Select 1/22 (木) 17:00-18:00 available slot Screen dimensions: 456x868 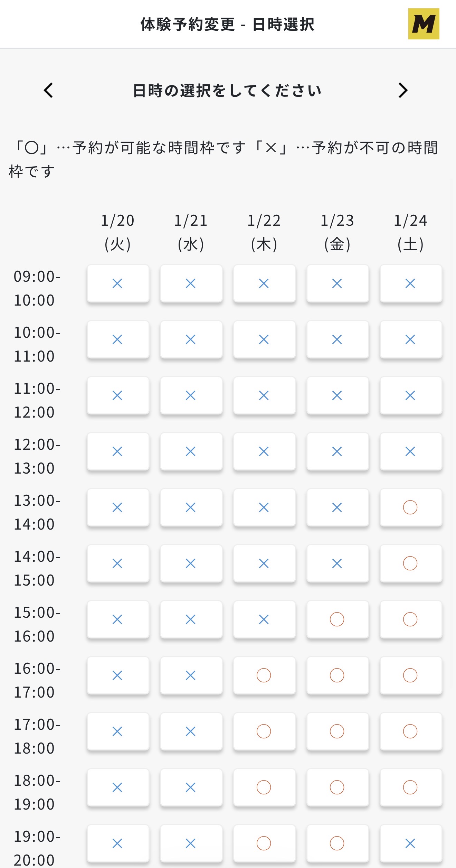(x=264, y=731)
